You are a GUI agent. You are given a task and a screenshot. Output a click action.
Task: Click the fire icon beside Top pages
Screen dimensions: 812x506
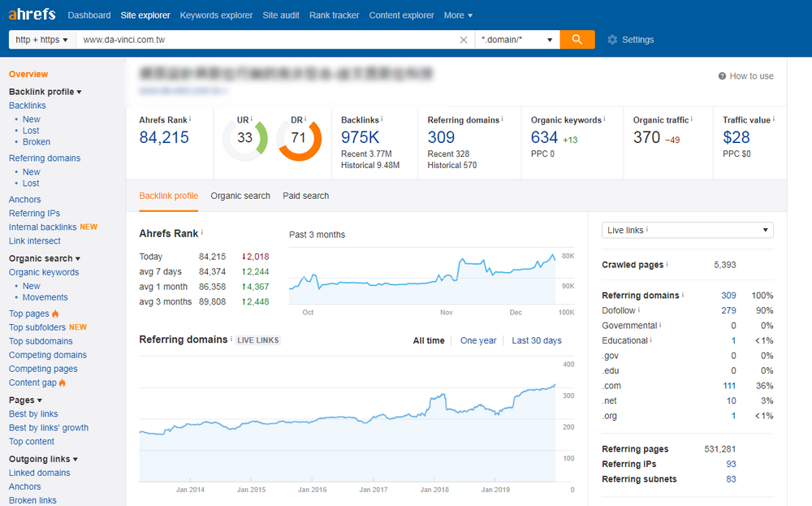coord(54,313)
